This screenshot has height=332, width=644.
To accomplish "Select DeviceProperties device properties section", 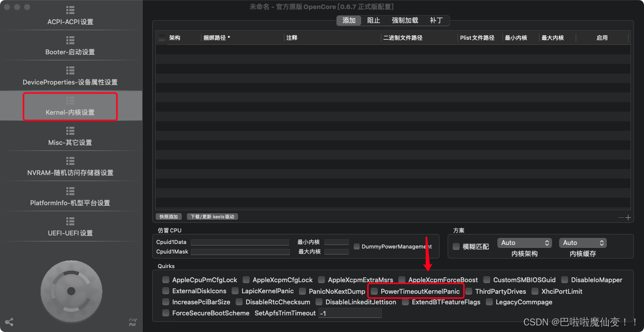I will 70,75.
